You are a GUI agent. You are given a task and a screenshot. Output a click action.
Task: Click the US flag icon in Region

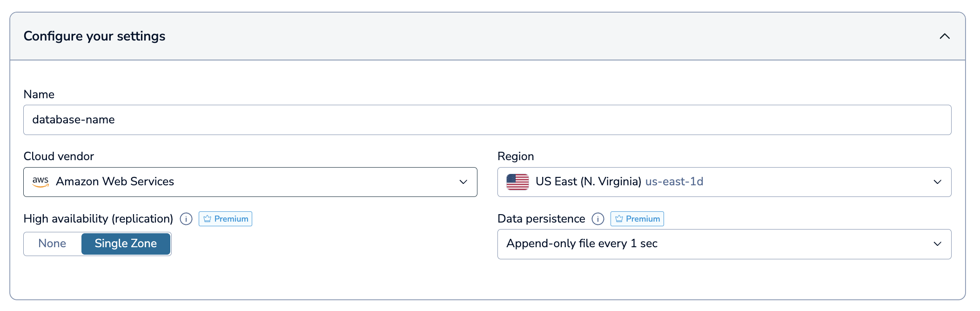point(517,182)
